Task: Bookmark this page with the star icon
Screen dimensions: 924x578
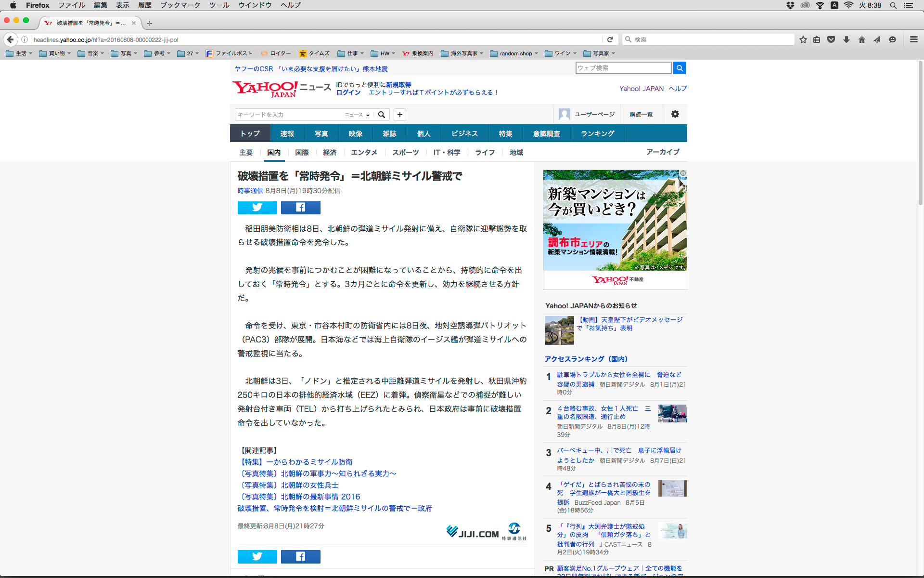Action: pyautogui.click(x=803, y=39)
